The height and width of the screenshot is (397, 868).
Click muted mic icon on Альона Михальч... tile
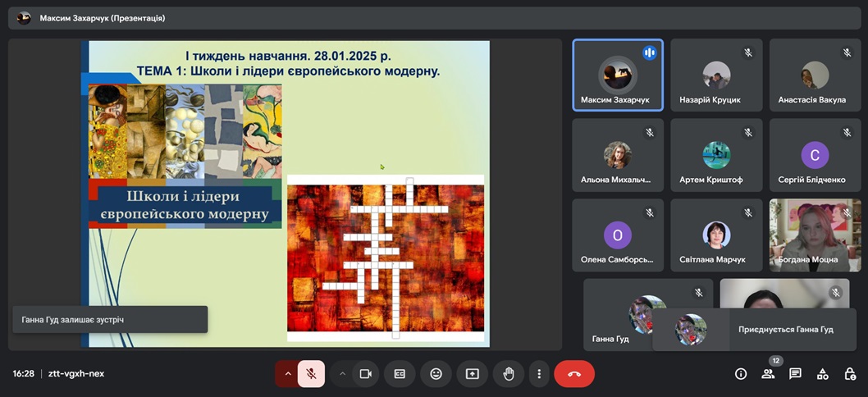tap(650, 133)
